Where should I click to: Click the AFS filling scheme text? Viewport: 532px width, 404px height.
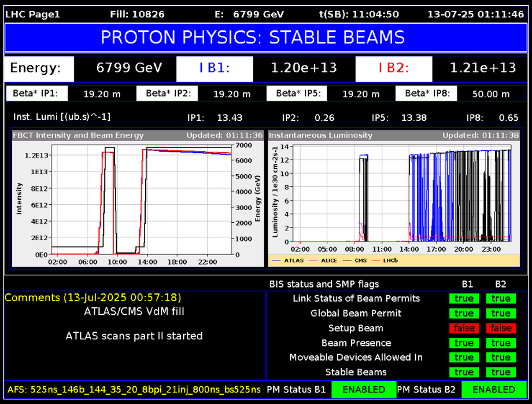(134, 390)
